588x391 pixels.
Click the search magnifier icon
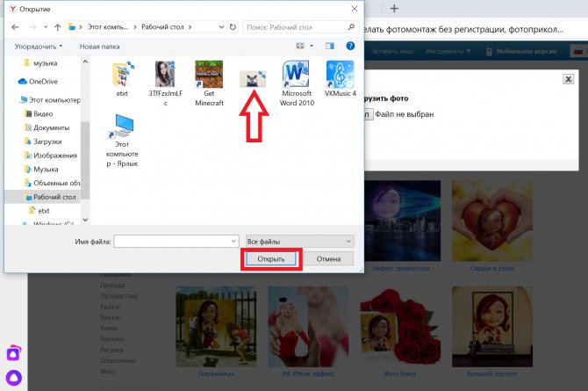point(351,27)
